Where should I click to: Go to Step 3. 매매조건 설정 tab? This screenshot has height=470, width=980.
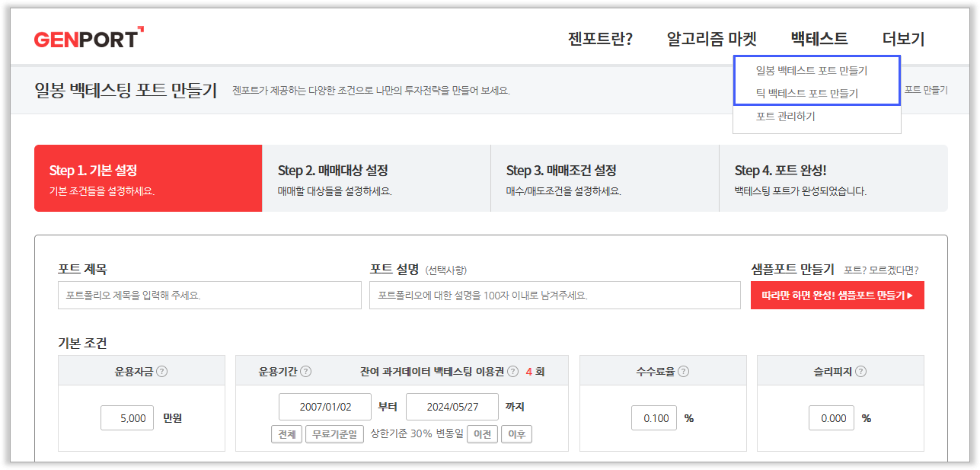(x=605, y=178)
